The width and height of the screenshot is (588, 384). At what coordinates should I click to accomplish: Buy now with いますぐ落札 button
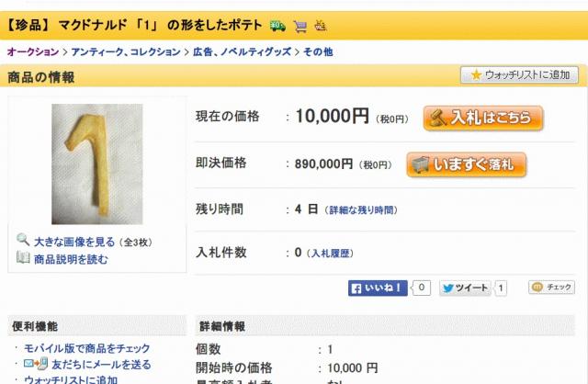tap(466, 164)
